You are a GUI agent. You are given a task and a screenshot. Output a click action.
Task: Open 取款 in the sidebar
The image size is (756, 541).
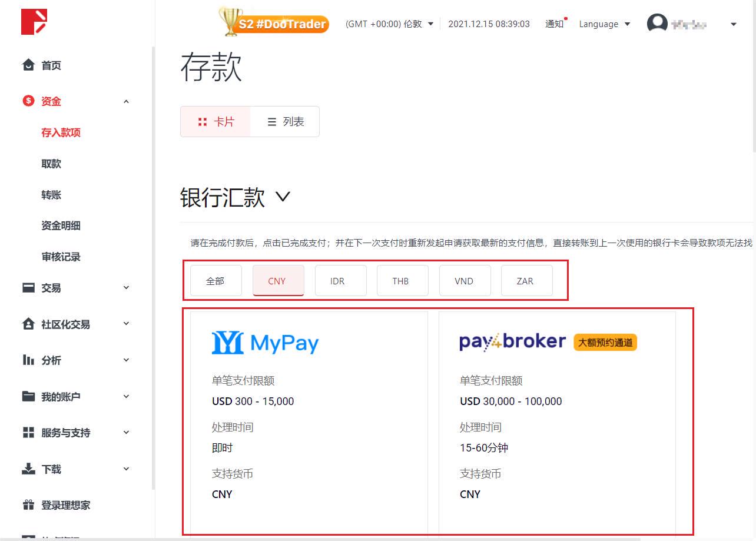click(x=51, y=164)
